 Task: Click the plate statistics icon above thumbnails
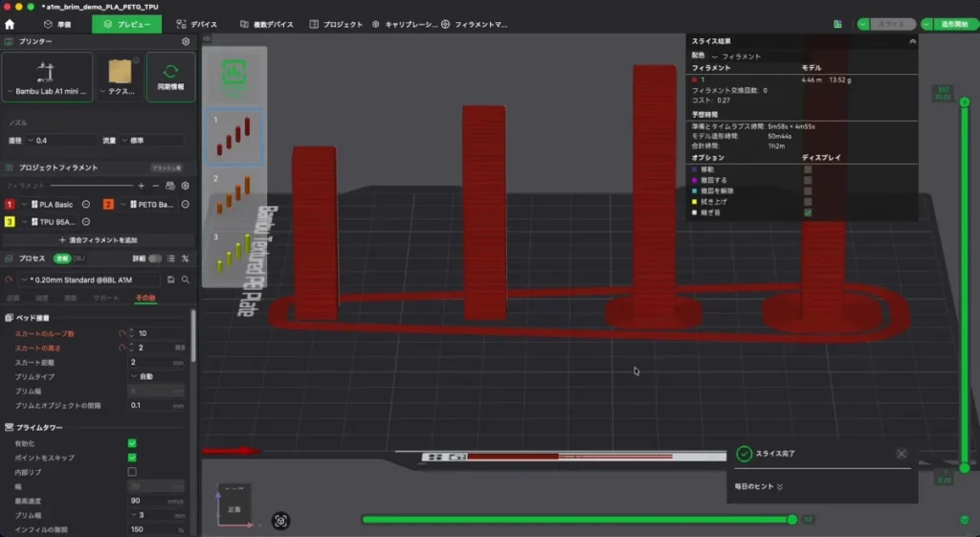pos(234,73)
